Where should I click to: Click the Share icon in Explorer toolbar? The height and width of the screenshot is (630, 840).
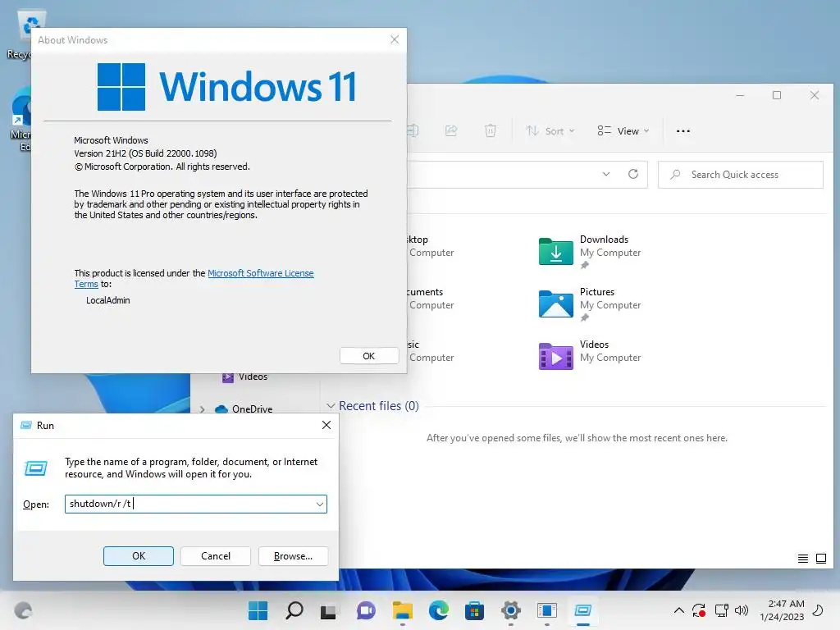pyautogui.click(x=451, y=130)
